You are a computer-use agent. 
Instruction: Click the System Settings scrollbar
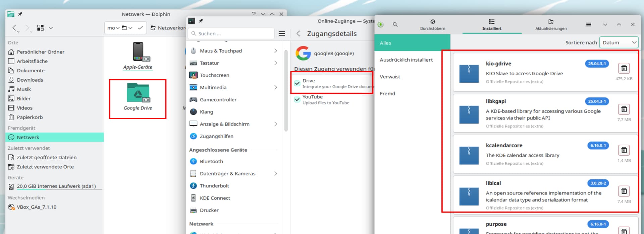[x=286, y=90]
